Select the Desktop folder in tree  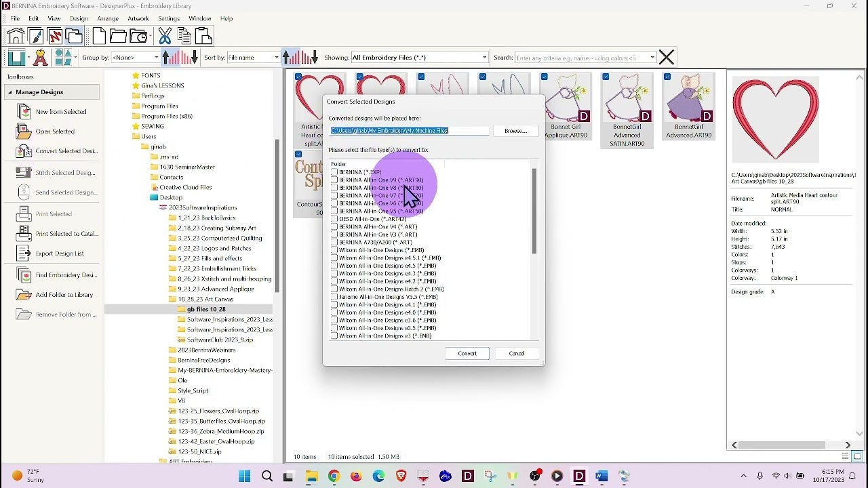click(171, 197)
